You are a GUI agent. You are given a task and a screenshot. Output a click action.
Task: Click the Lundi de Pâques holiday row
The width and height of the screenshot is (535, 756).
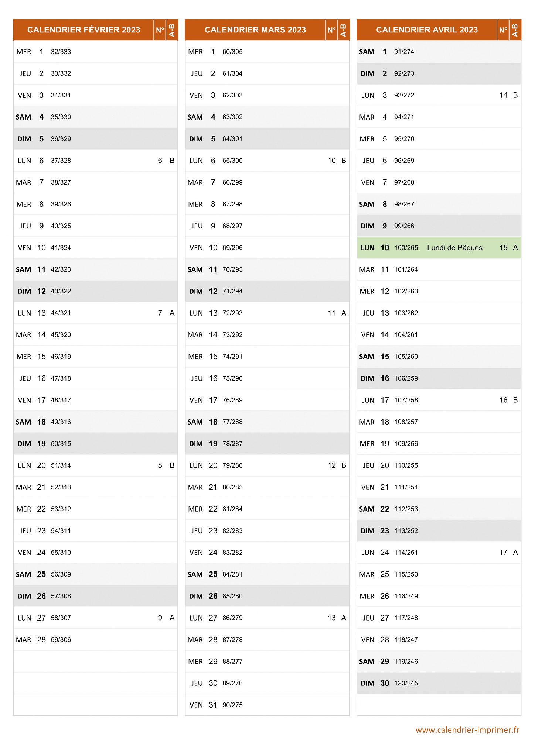[x=439, y=248]
